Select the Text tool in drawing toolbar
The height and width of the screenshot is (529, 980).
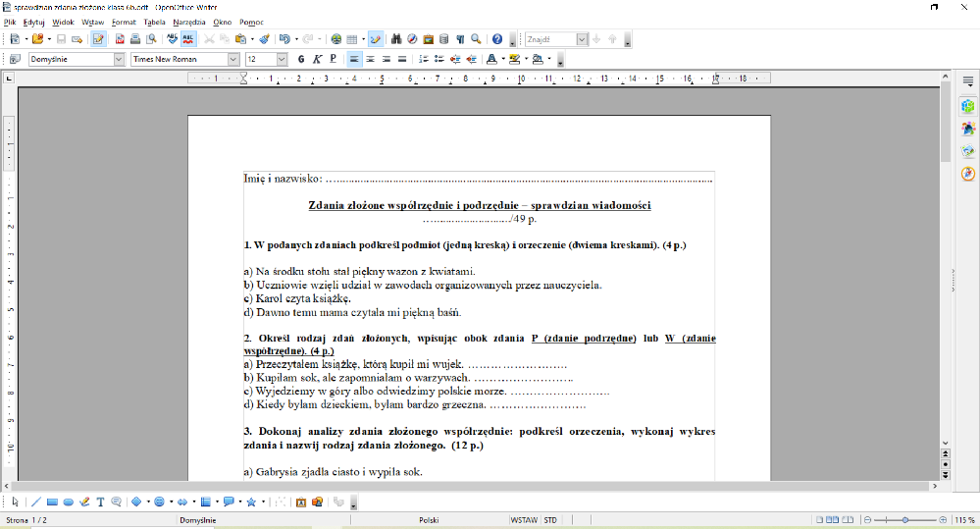pos(100,502)
